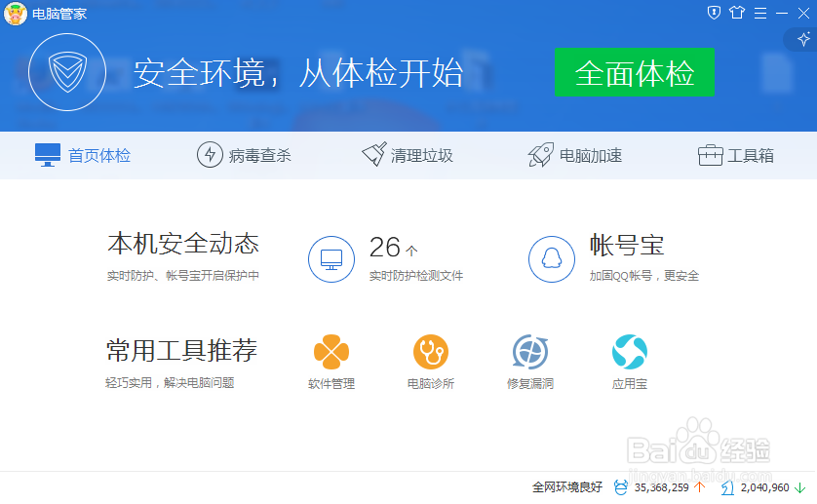This screenshot has height=504, width=817.
Task: Open the skin (shirt) icon in title bar
Action: tap(737, 12)
